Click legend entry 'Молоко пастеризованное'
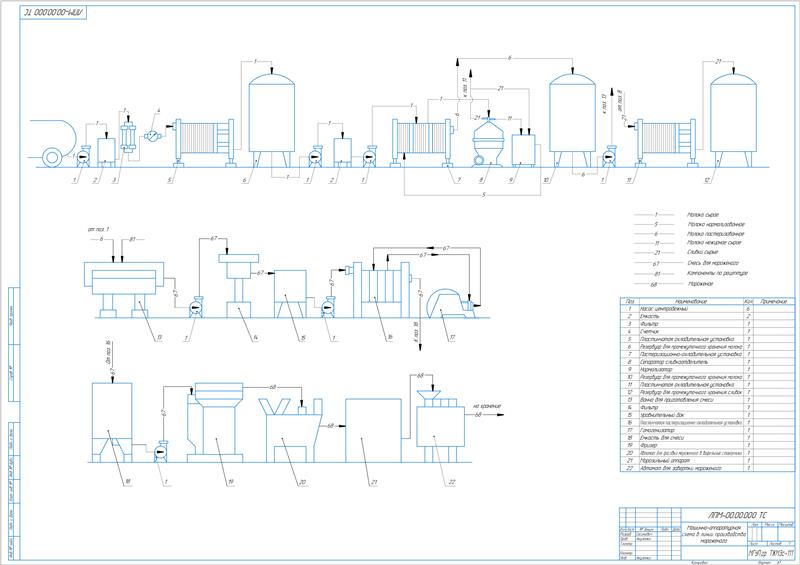This screenshot has height=565, width=800. coord(716,234)
